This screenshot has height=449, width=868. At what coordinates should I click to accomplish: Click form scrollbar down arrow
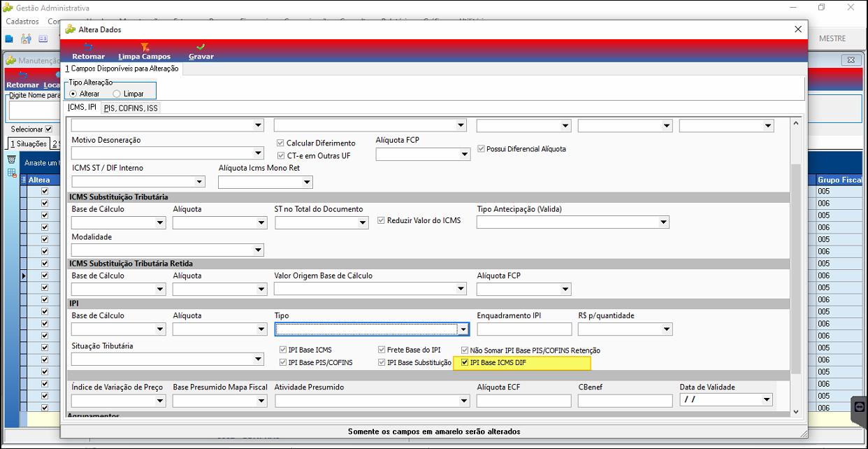pyautogui.click(x=795, y=411)
